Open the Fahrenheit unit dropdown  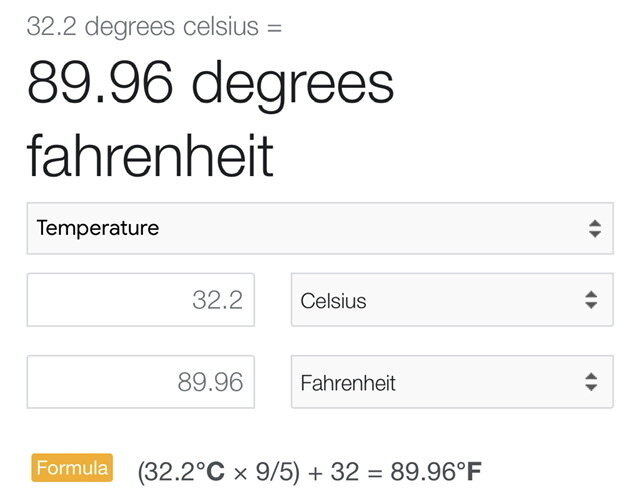click(451, 382)
